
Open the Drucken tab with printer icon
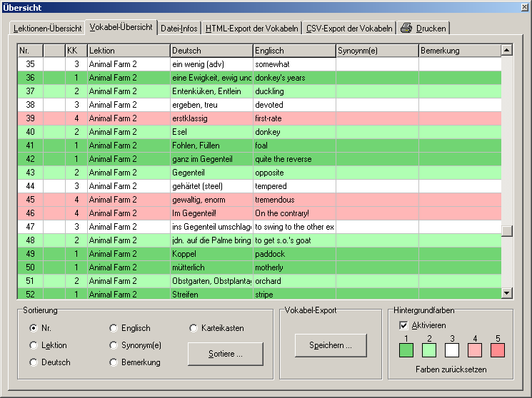click(423, 29)
